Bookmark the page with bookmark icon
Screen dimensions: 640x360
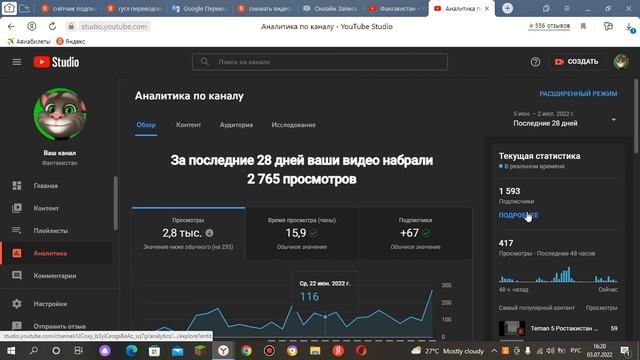tap(583, 26)
